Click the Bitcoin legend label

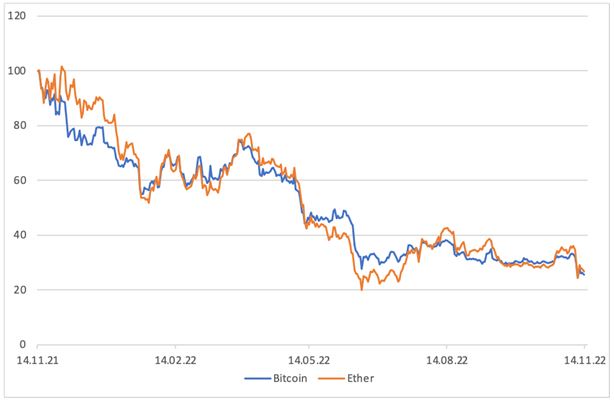tap(289, 379)
